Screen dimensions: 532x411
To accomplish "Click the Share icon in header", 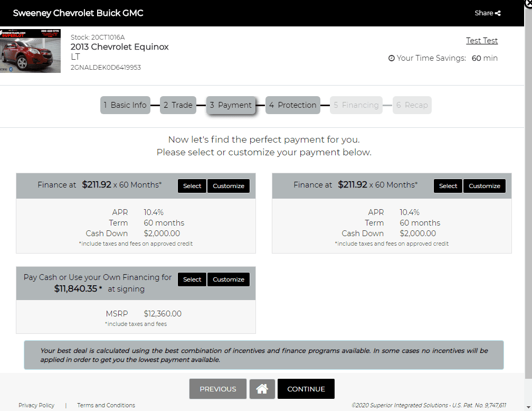I will tap(498, 13).
